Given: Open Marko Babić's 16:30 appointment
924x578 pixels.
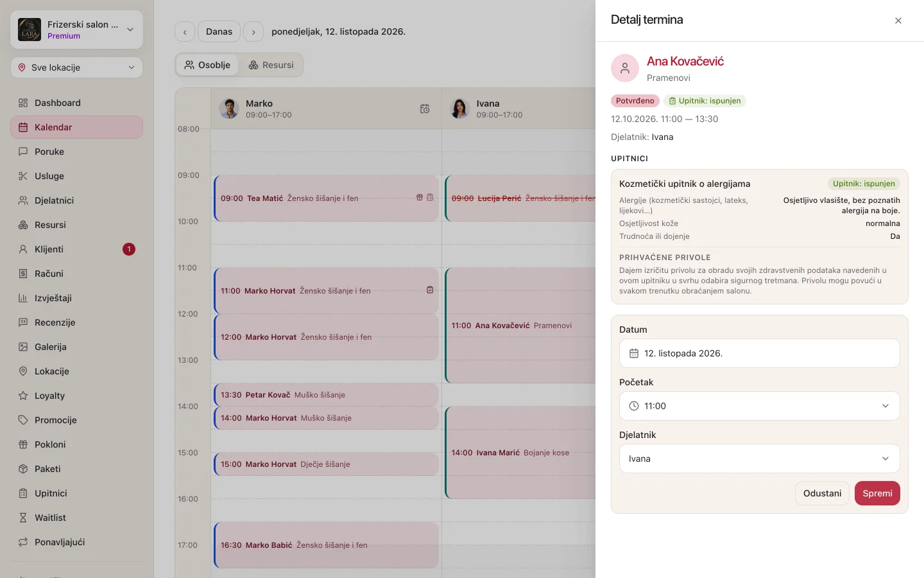Looking at the screenshot, I should (327, 545).
